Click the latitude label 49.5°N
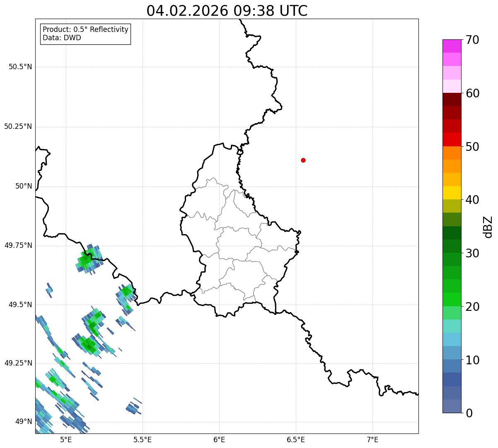The height and width of the screenshot is (448, 498). [x=20, y=305]
